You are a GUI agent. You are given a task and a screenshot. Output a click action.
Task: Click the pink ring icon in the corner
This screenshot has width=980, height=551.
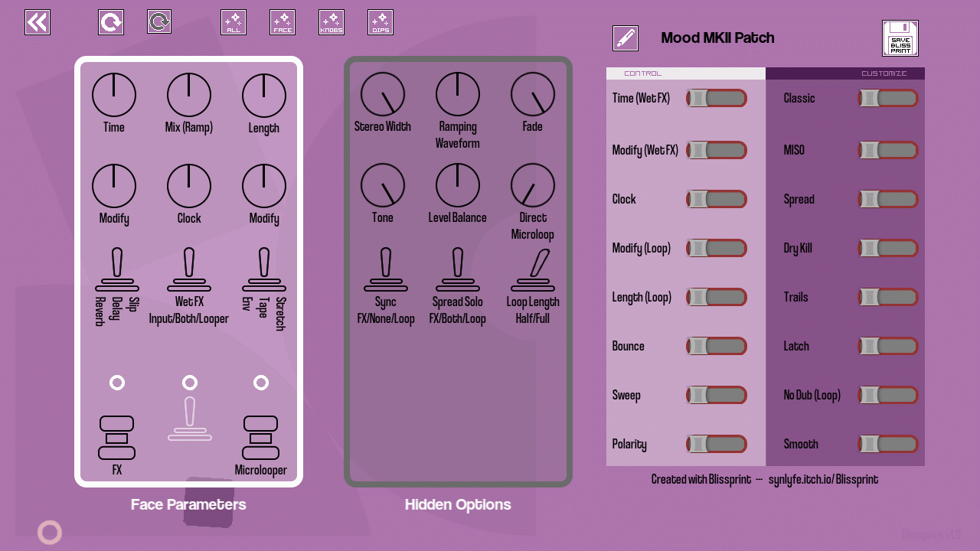tap(50, 533)
